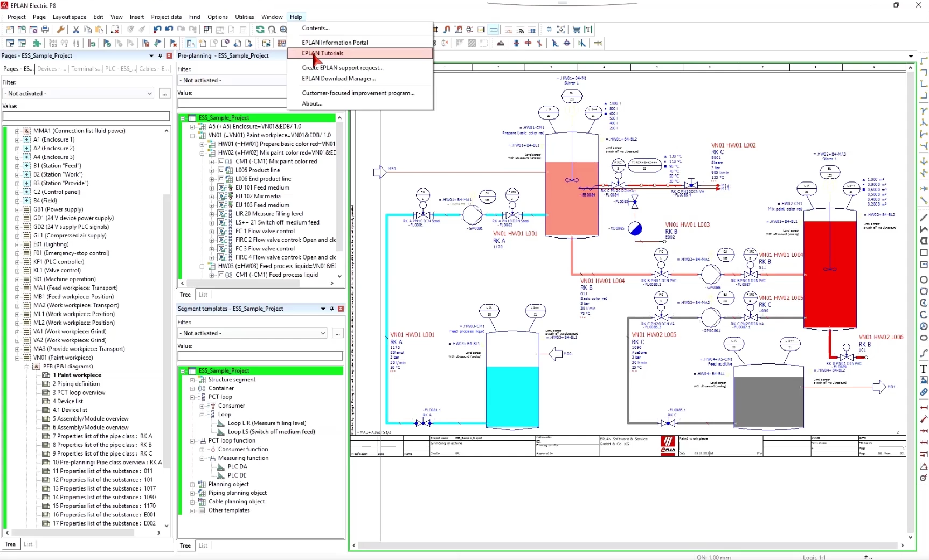Open the Project data menu
Viewport: 929px width, 560px height.
pos(166,17)
